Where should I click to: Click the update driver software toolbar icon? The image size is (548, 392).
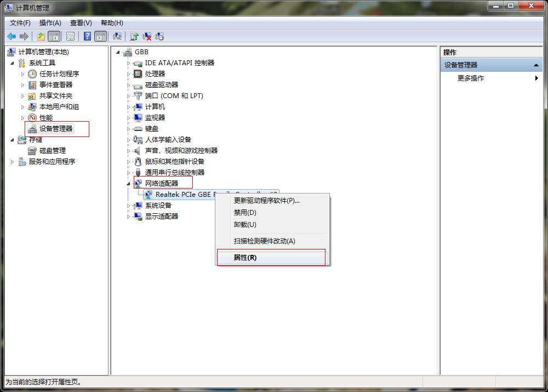click(x=134, y=36)
